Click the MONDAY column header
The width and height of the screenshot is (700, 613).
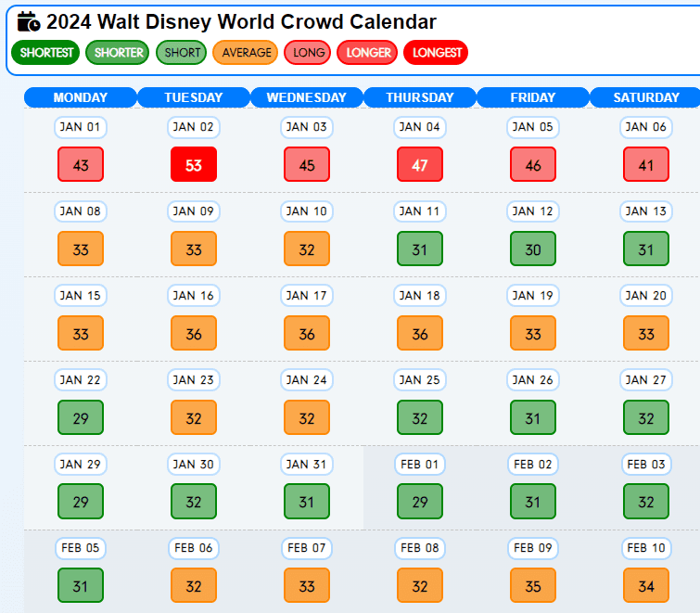[81, 97]
